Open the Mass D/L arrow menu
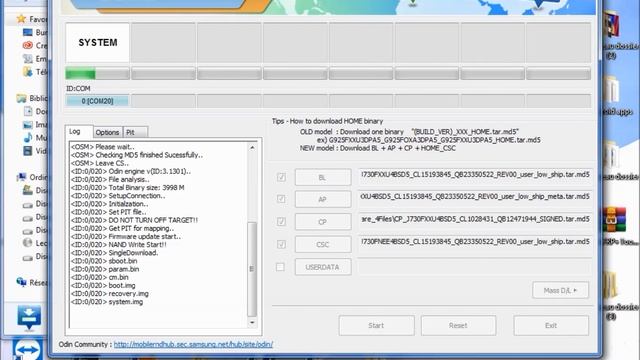Viewport: 640px width, 360px height. point(560,290)
